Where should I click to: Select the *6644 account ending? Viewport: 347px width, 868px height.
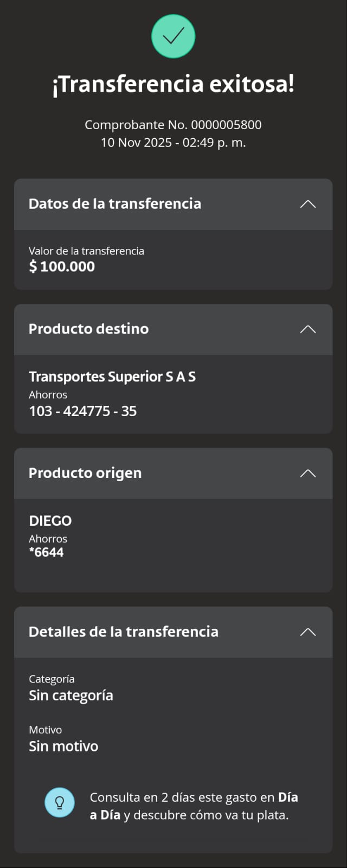point(47,552)
